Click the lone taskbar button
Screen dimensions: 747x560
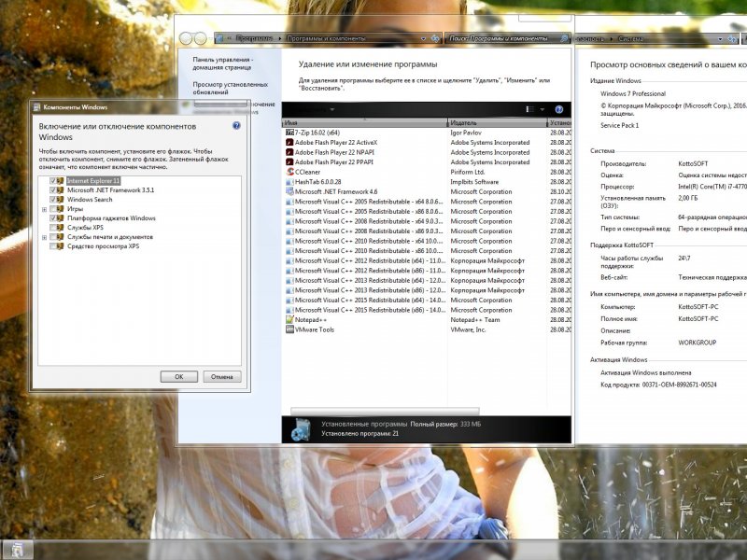tap(17, 550)
